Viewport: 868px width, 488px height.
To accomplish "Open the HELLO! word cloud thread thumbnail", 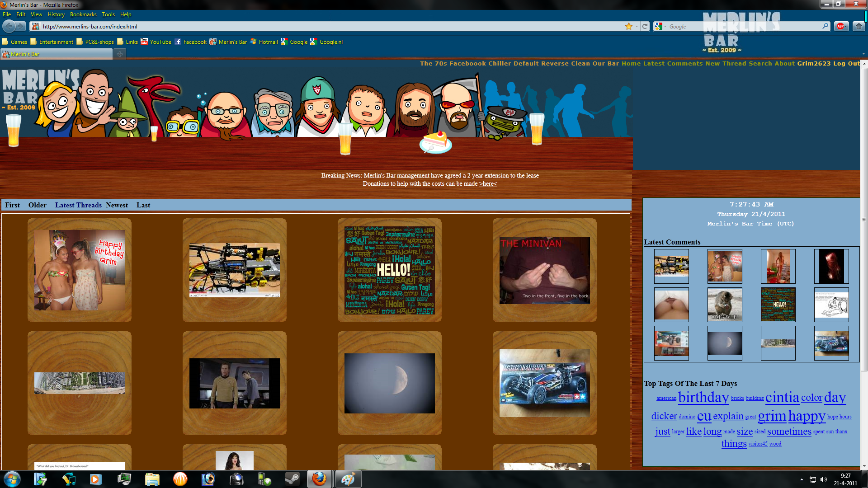I will (390, 270).
